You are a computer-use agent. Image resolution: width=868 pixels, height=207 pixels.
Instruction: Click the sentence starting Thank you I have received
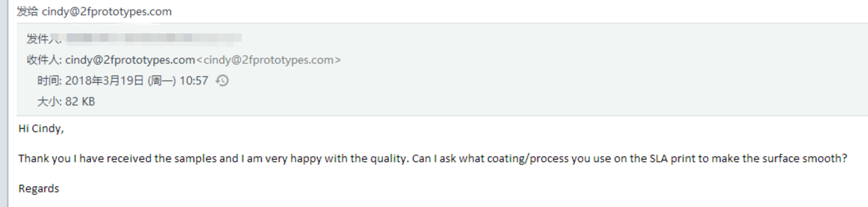pyautogui.click(x=432, y=158)
